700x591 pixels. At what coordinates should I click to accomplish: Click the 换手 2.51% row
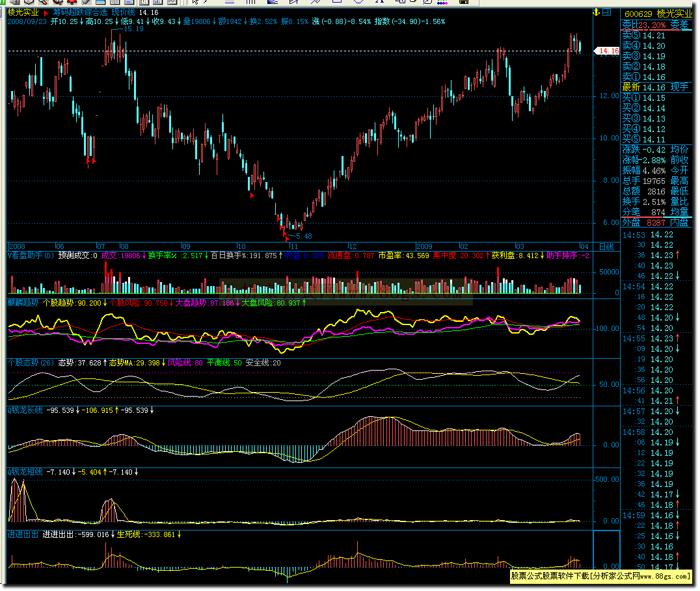[644, 202]
